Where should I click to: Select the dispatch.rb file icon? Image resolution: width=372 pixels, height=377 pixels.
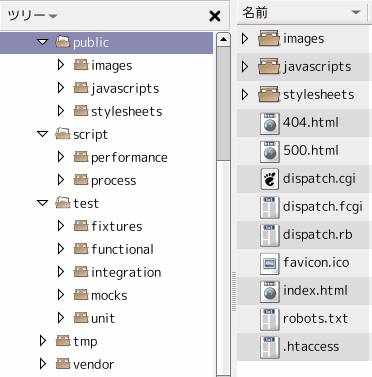click(x=269, y=236)
